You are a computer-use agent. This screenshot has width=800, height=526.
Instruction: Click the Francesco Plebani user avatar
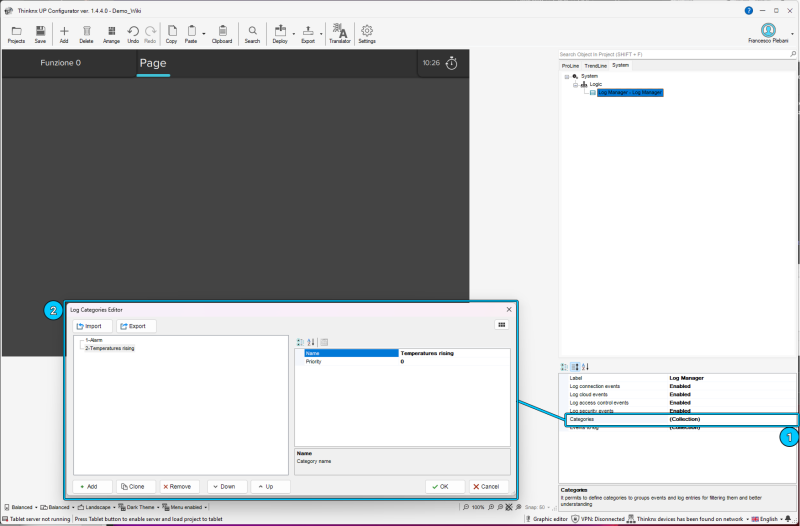768,30
